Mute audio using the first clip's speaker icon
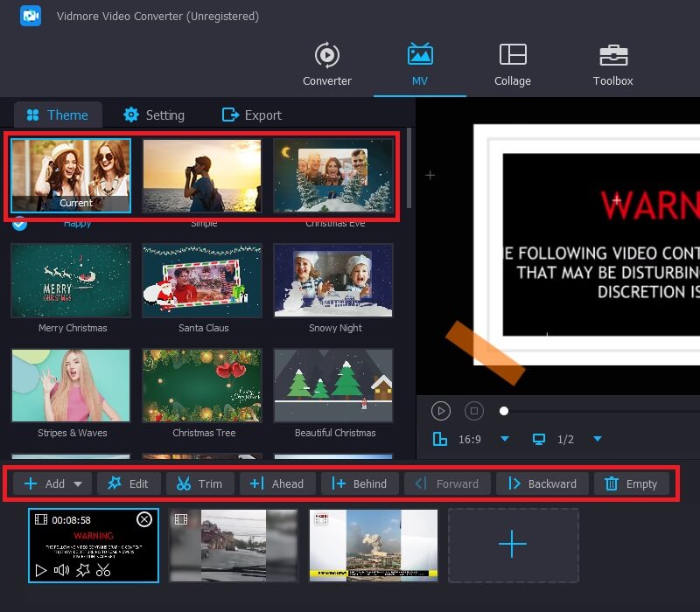 [x=61, y=571]
